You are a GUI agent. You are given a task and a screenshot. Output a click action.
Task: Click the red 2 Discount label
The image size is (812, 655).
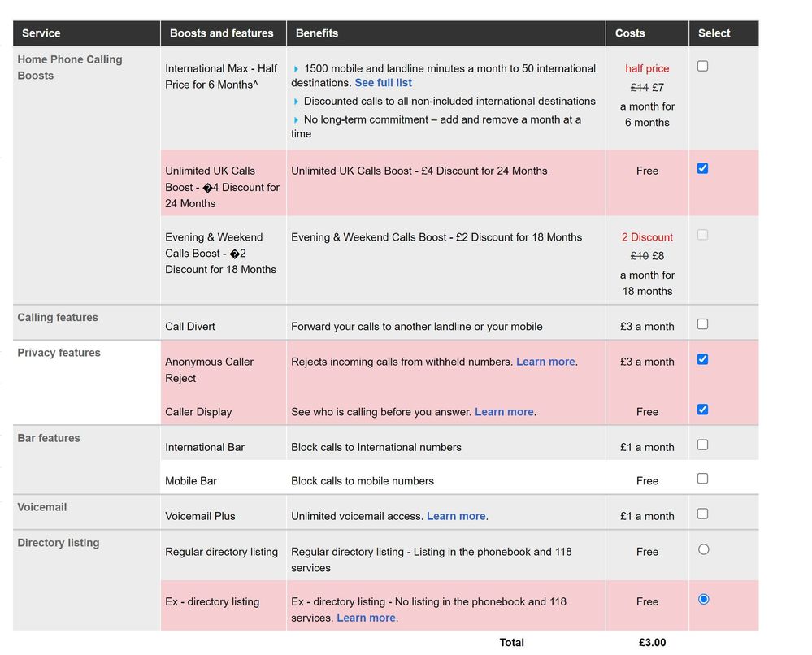(x=647, y=237)
